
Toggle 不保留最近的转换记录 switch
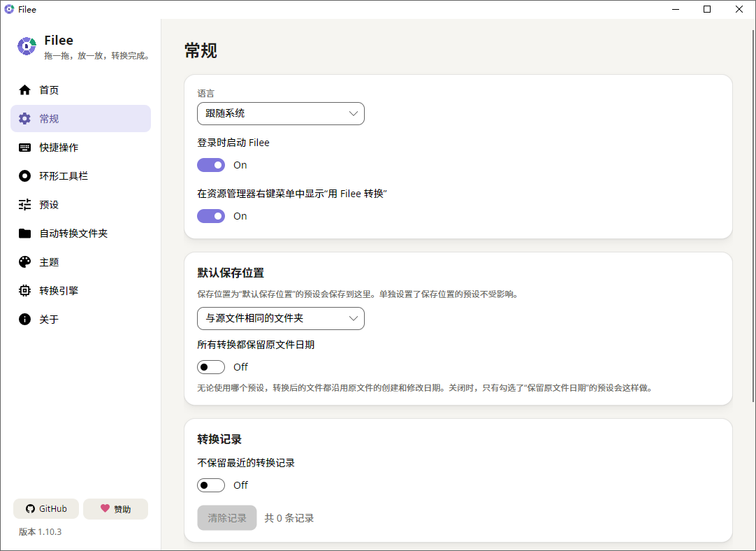[211, 485]
